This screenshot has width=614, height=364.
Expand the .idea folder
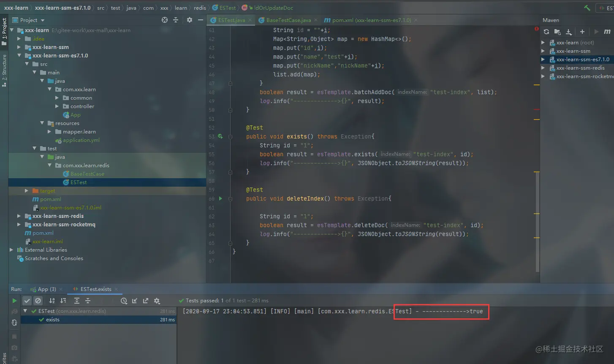pyautogui.click(x=19, y=38)
